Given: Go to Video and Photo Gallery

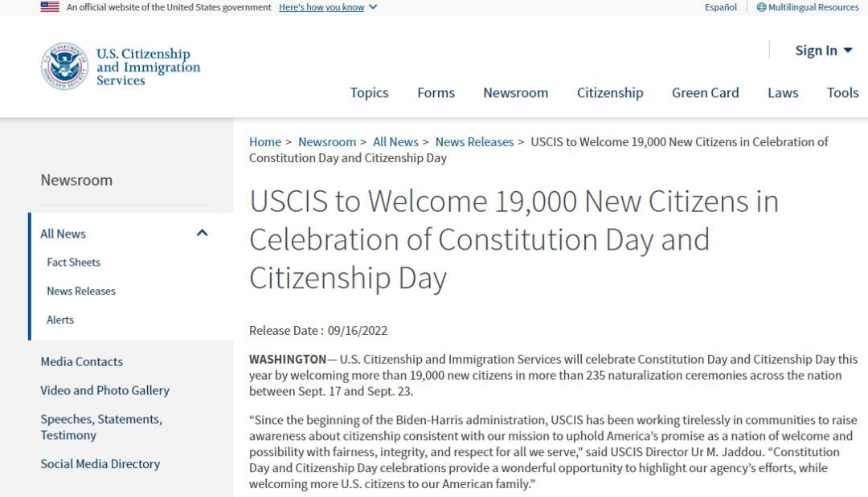Looking at the screenshot, I should pos(104,391).
